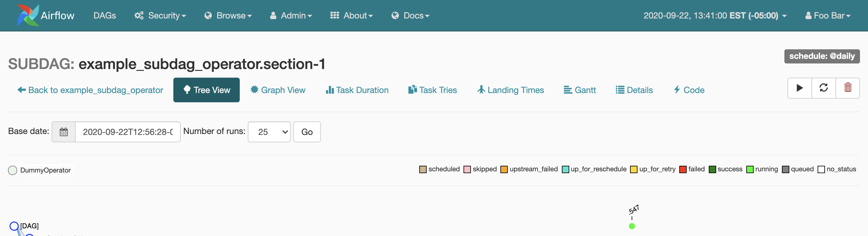Click the [DAG] root node circle
This screenshot has width=868, height=236.
[14, 226]
